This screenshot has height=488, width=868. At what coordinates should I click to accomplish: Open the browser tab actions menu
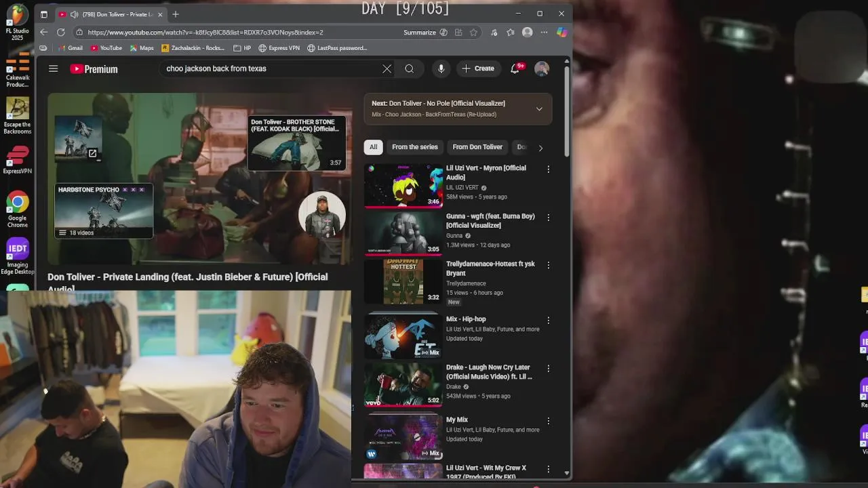44,14
